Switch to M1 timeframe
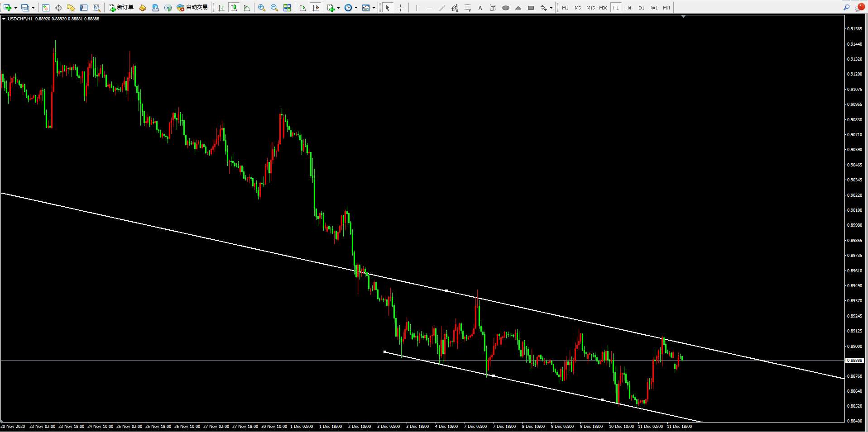Screen dimensions: 868x432 (565, 8)
